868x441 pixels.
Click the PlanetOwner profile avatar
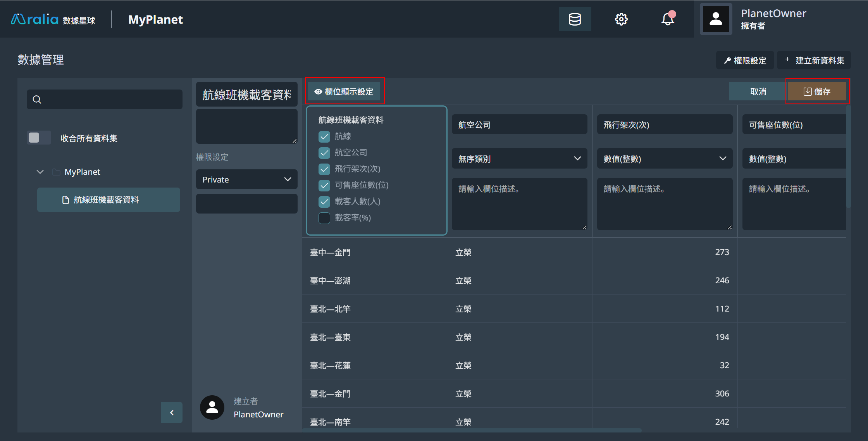[x=716, y=19]
